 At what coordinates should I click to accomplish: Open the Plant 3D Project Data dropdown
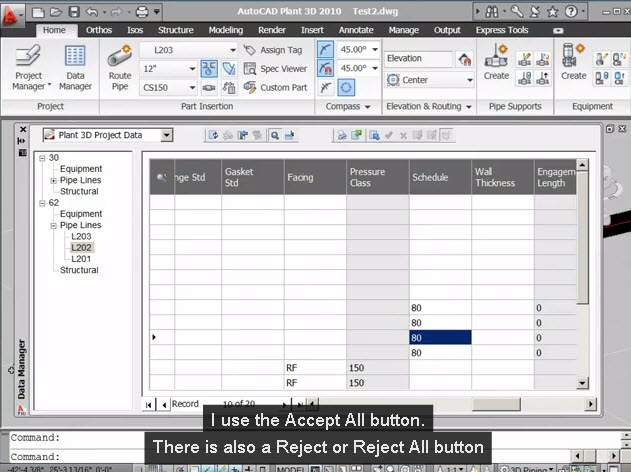pyautogui.click(x=166, y=135)
